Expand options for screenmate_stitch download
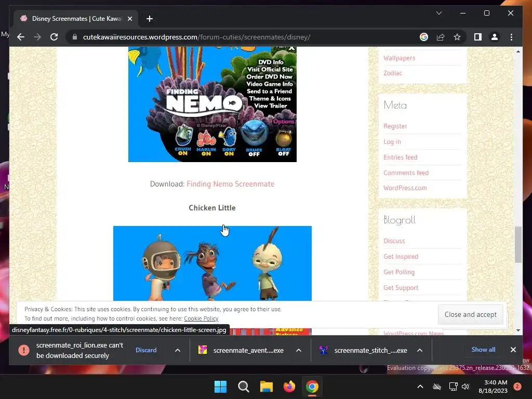 [420, 350]
